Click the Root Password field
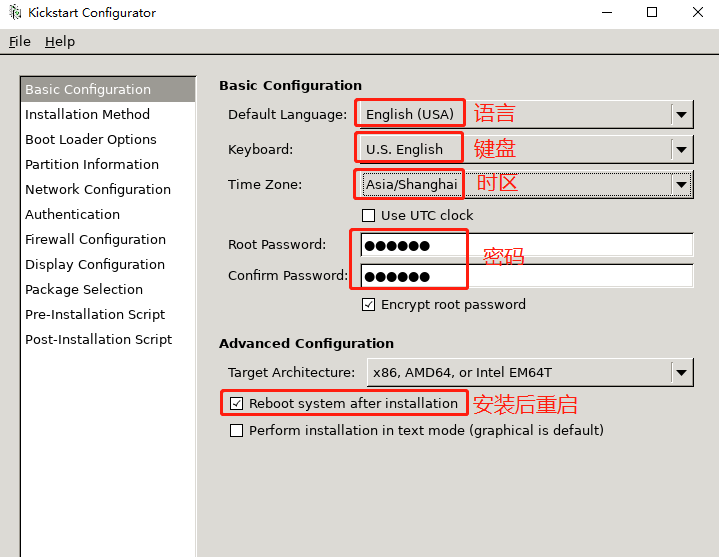 (x=527, y=245)
